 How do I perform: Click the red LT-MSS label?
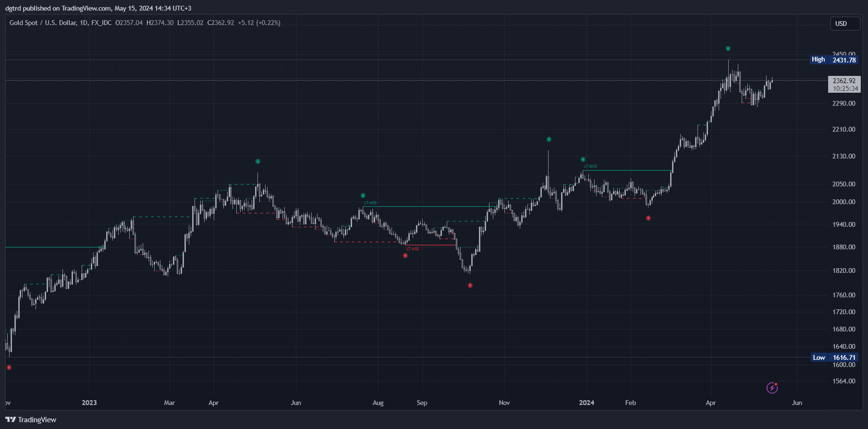pos(413,249)
